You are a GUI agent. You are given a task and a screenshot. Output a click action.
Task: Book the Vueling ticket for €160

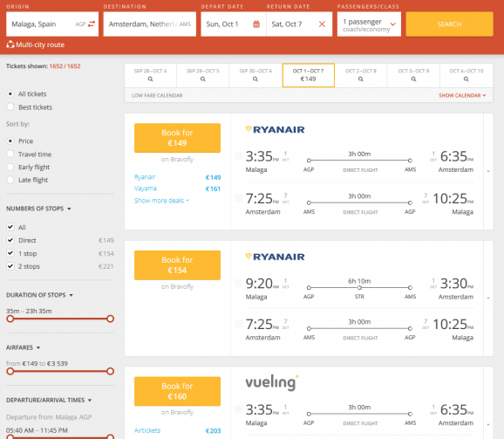point(177,391)
